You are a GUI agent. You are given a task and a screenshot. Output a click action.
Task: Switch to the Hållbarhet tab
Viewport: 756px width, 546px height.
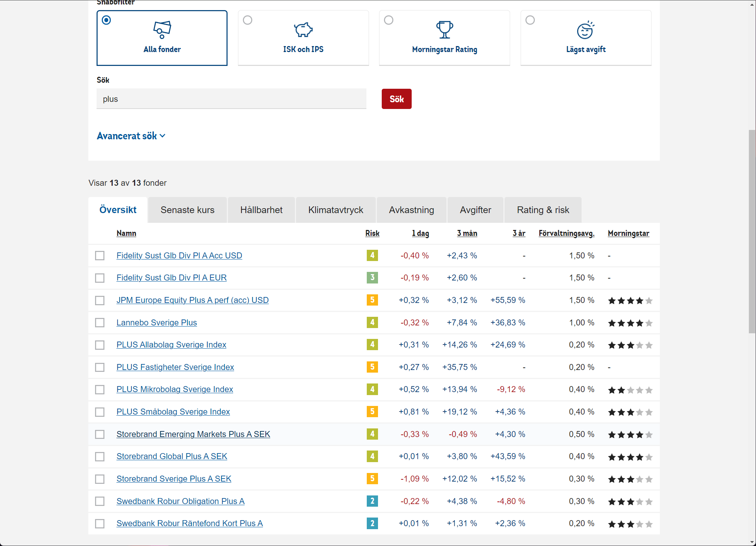(x=261, y=210)
